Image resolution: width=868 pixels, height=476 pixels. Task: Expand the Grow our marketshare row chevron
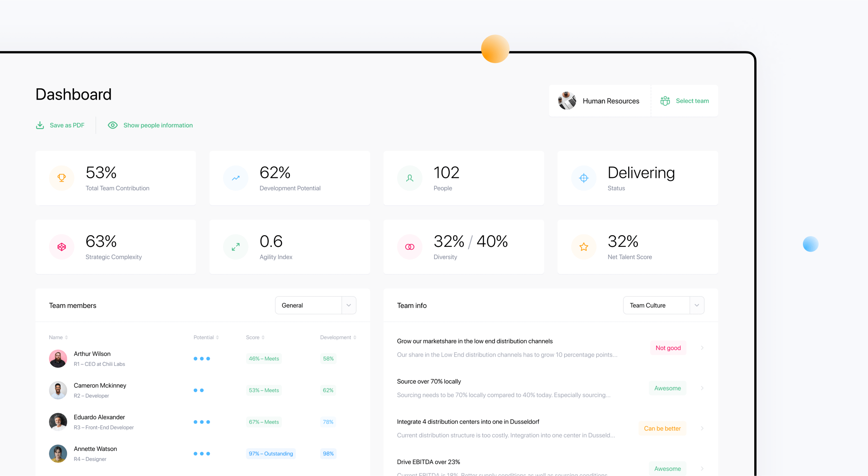(x=702, y=348)
